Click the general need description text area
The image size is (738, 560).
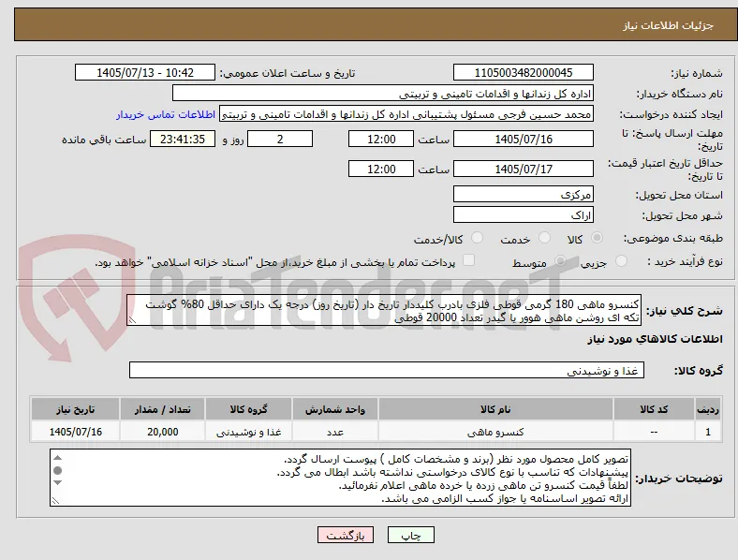click(384, 311)
